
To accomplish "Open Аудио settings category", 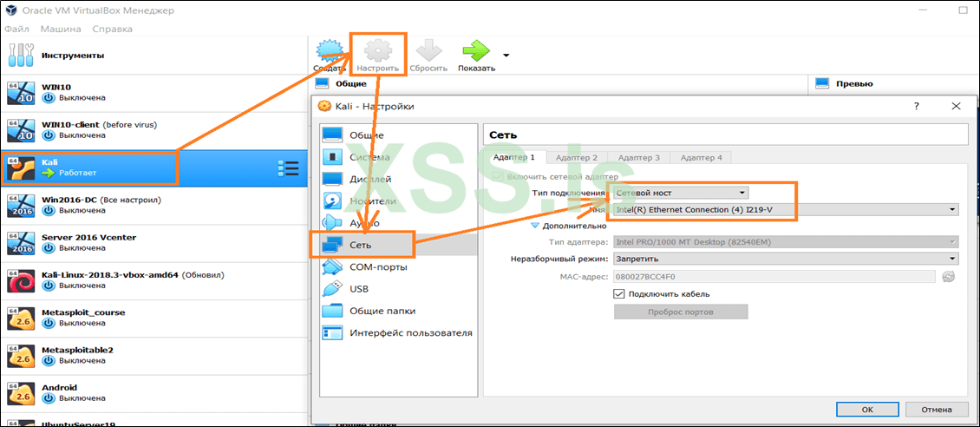I will click(397, 222).
